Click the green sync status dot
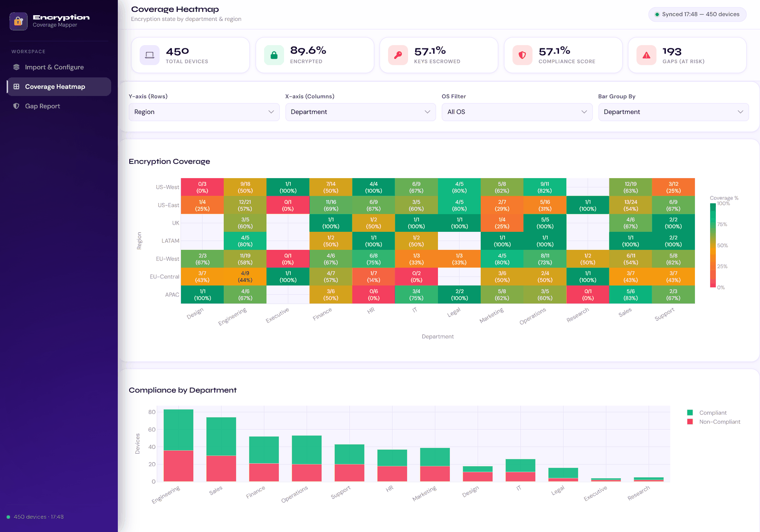This screenshot has width=760, height=532. pos(657,14)
